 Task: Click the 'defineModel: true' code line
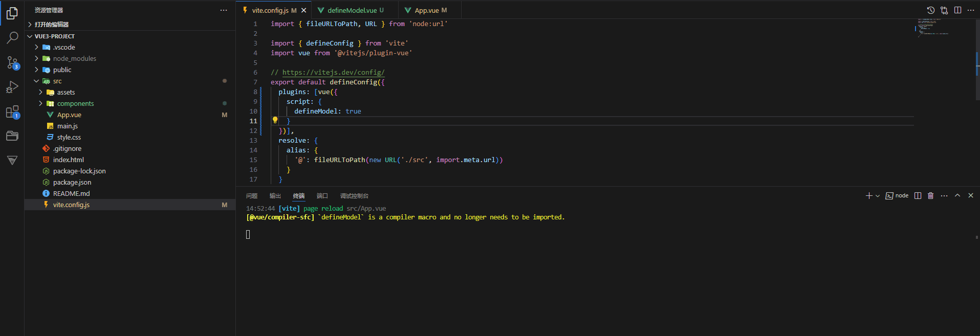click(328, 111)
